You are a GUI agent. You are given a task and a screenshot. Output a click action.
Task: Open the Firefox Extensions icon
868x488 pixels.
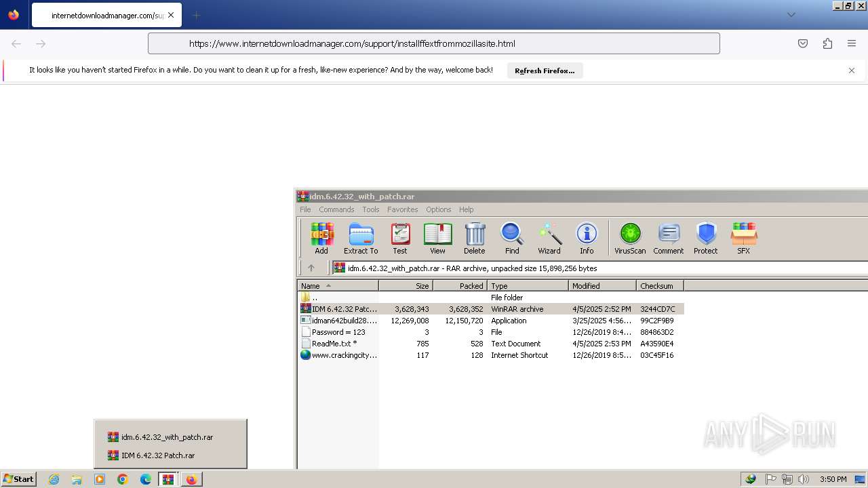pos(827,43)
